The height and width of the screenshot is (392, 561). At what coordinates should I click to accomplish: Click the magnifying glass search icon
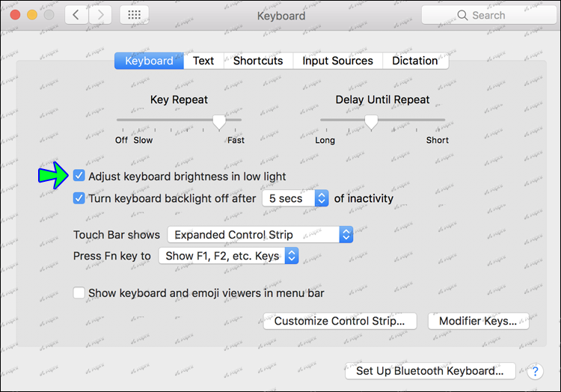[462, 15]
